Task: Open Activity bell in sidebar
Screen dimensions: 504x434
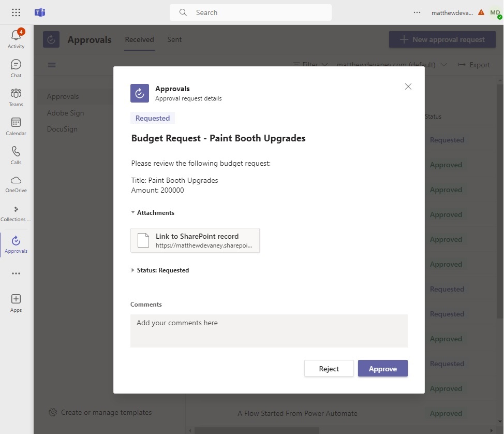Action: (x=16, y=39)
